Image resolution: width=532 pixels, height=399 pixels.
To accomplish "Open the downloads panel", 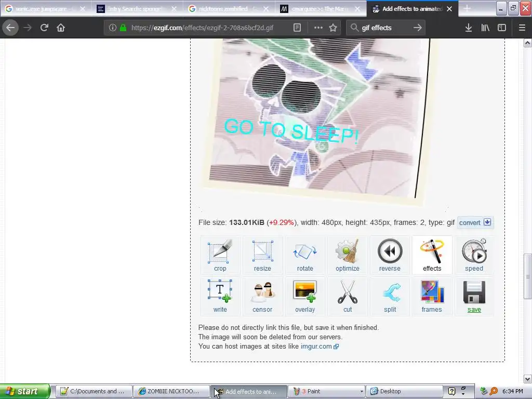I will click(469, 28).
